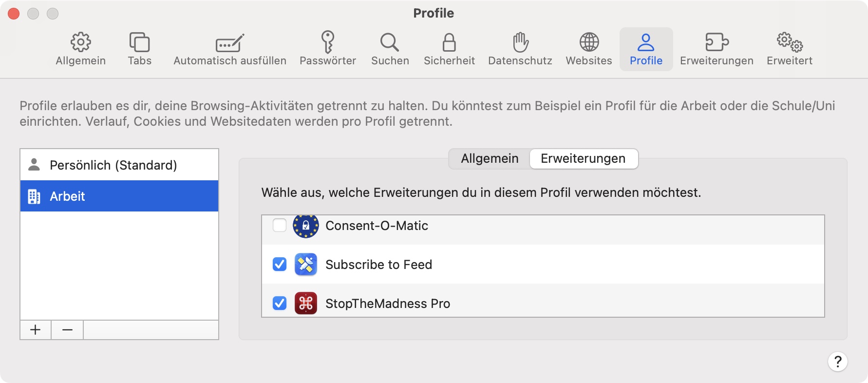Switch to the Allgemein segment tab
868x383 pixels.
(x=490, y=159)
